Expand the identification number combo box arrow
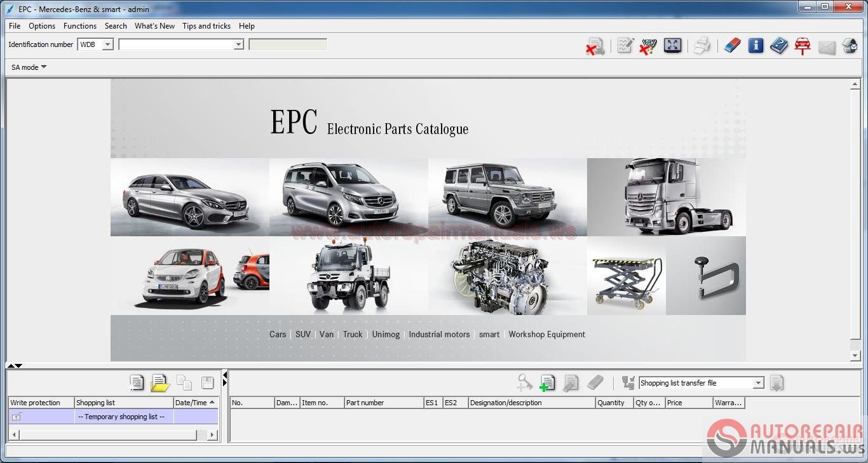Screen dimensions: 868x463 coord(238,44)
